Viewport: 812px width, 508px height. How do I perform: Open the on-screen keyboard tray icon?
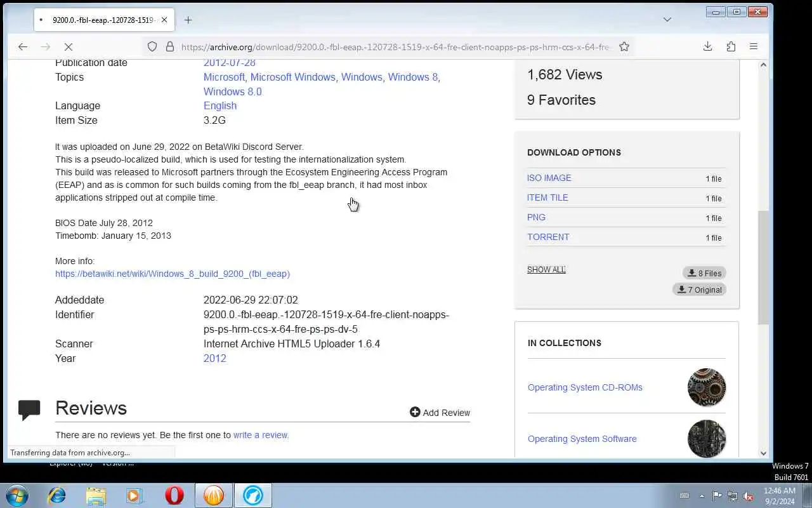[x=684, y=496]
